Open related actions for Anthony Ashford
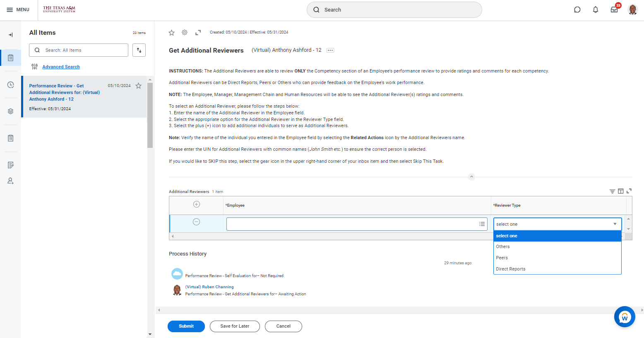 pos(330,51)
